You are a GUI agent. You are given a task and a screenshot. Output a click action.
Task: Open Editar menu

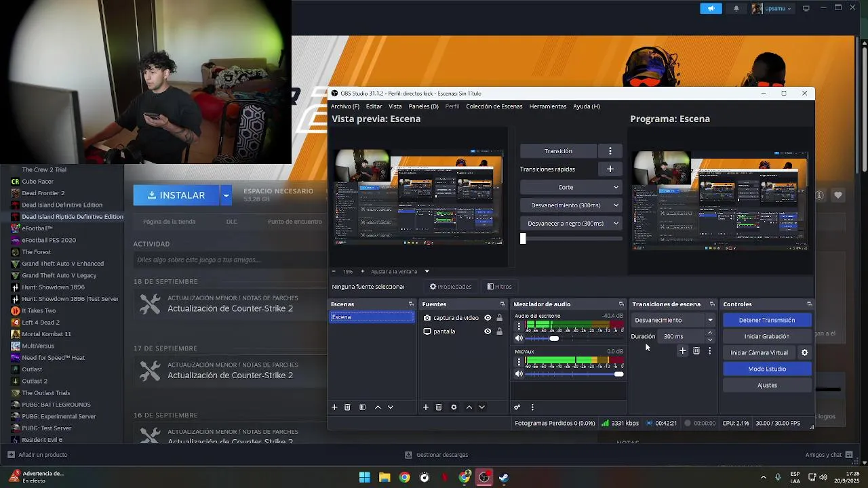pyautogui.click(x=374, y=106)
